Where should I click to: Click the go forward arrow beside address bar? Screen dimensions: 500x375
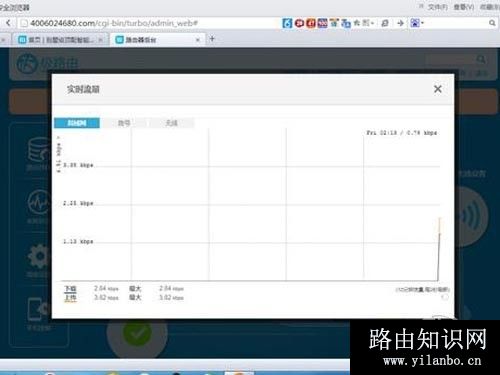pyautogui.click(x=400, y=23)
